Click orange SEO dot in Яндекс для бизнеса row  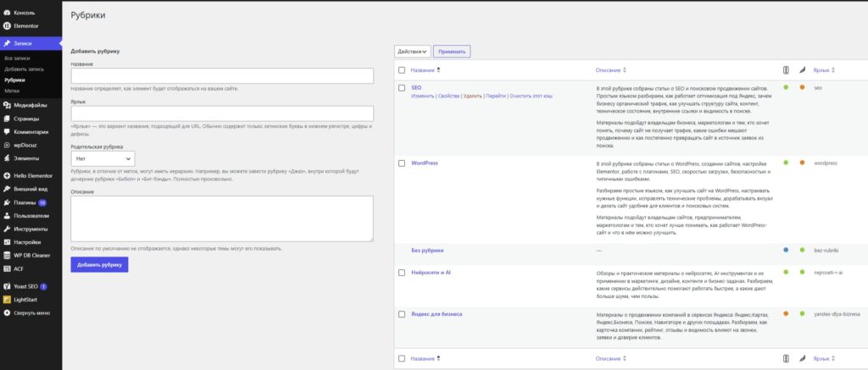click(x=786, y=313)
